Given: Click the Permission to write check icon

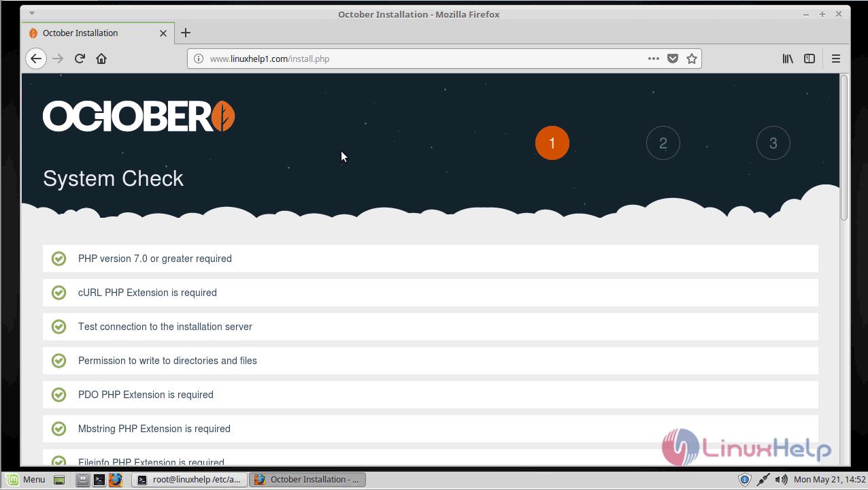Looking at the screenshot, I should tap(59, 361).
